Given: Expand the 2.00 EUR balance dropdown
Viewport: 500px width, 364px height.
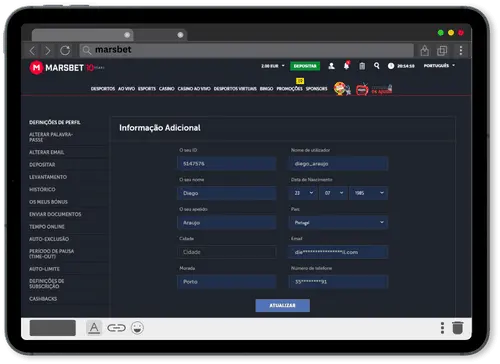Looking at the screenshot, I should pos(273,66).
